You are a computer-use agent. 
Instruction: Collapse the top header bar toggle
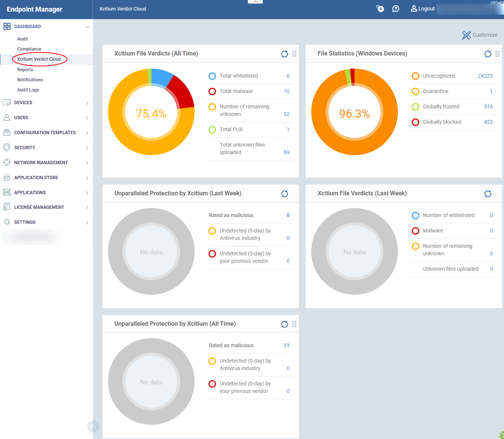(x=255, y=2)
